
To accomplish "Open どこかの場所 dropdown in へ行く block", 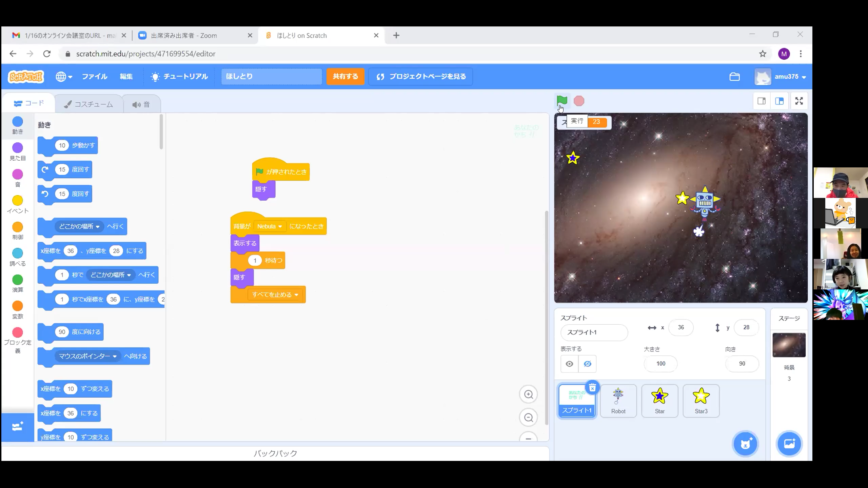I will click(x=79, y=226).
